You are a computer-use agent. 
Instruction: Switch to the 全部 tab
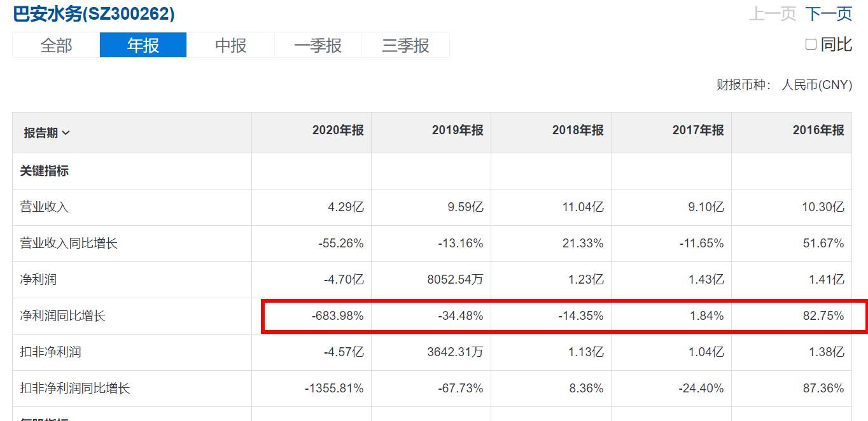(56, 45)
